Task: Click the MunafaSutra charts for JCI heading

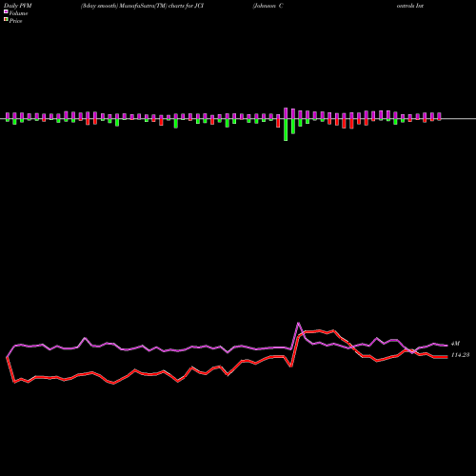Action: [x=142, y=6]
